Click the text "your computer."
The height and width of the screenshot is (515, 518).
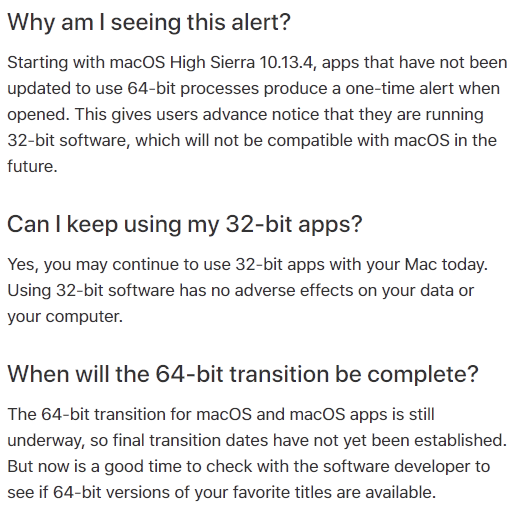tap(65, 317)
